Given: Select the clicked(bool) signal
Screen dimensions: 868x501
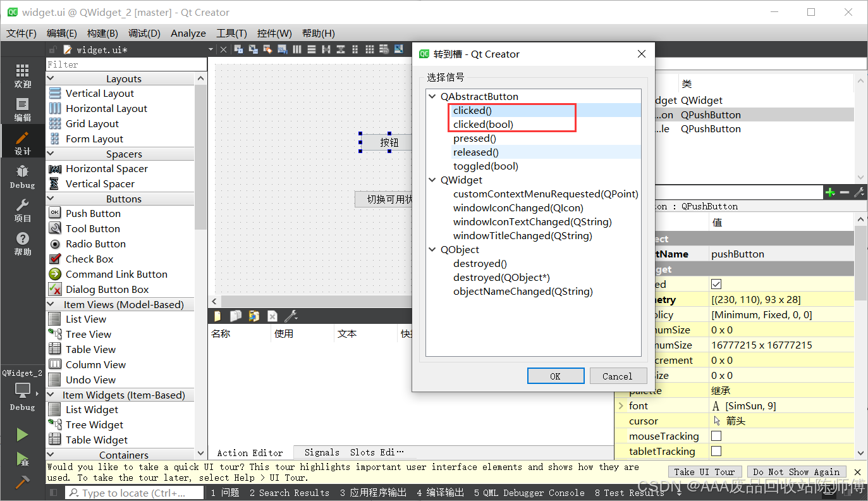Looking at the screenshot, I should click(x=483, y=125).
